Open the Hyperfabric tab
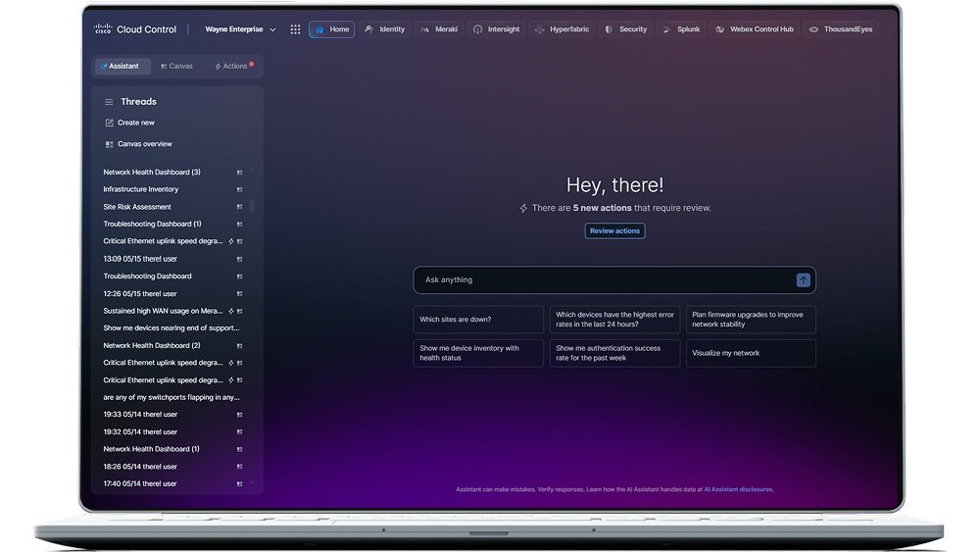This screenshot has width=980, height=552. tap(562, 29)
